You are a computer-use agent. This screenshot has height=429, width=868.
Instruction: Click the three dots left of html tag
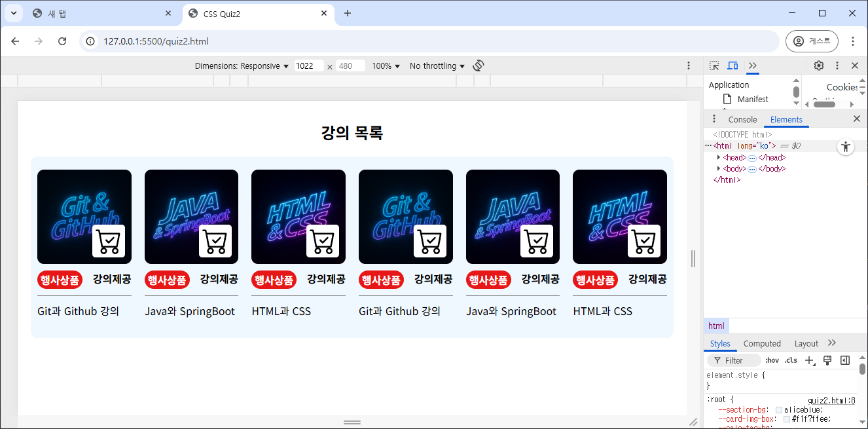pos(708,145)
